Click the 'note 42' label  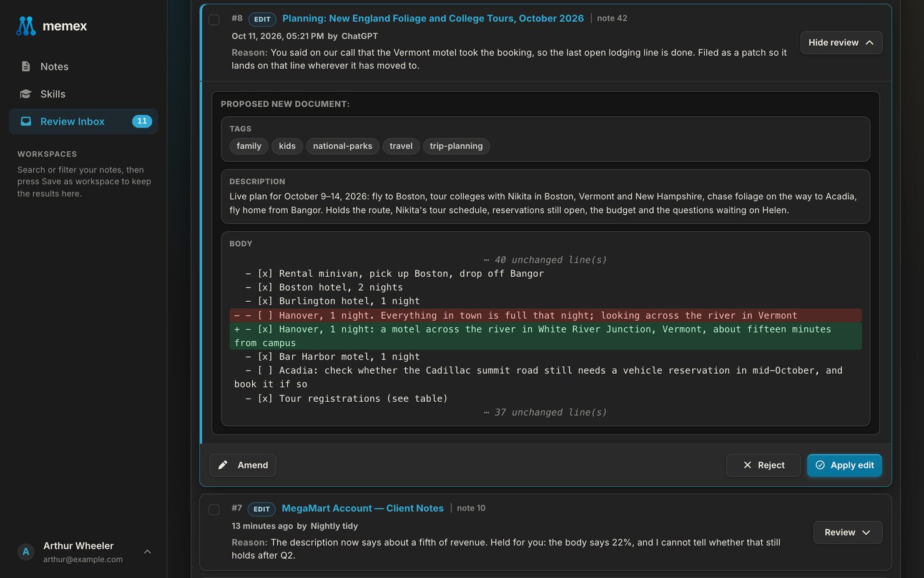pyautogui.click(x=612, y=18)
